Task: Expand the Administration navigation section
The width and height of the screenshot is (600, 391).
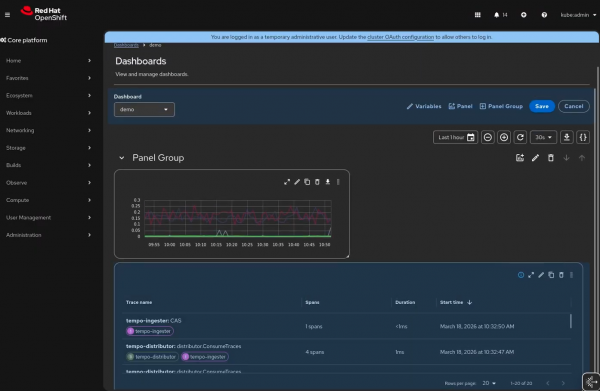Action: point(48,235)
